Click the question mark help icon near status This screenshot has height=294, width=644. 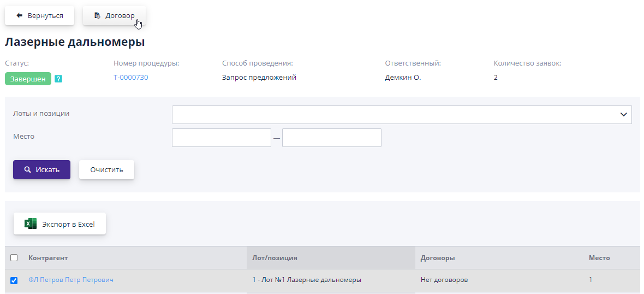pyautogui.click(x=58, y=79)
